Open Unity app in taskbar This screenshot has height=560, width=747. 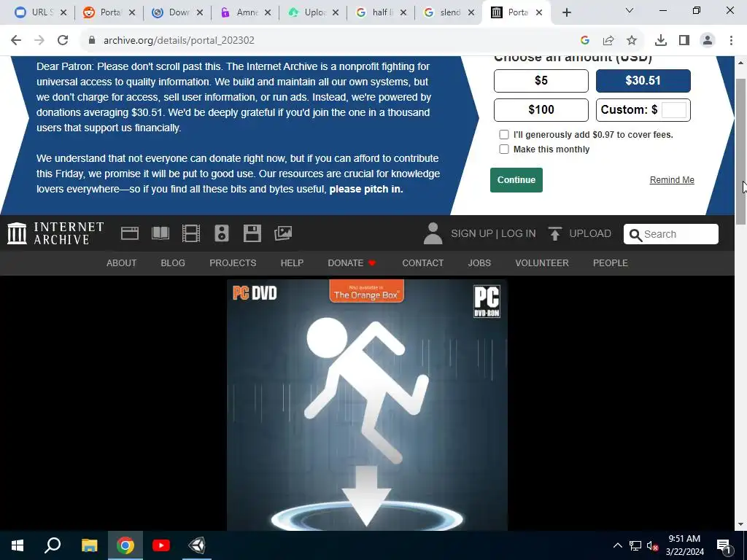pos(197,545)
